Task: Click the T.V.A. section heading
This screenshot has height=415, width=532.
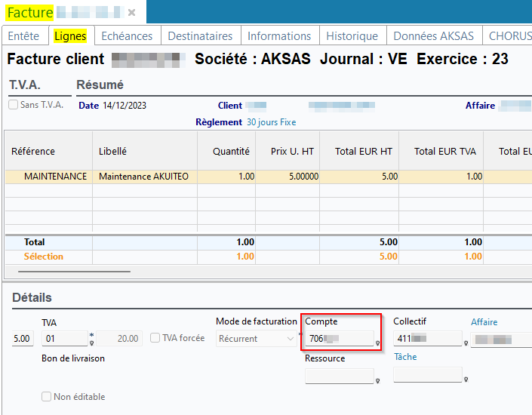Action: 25,85
